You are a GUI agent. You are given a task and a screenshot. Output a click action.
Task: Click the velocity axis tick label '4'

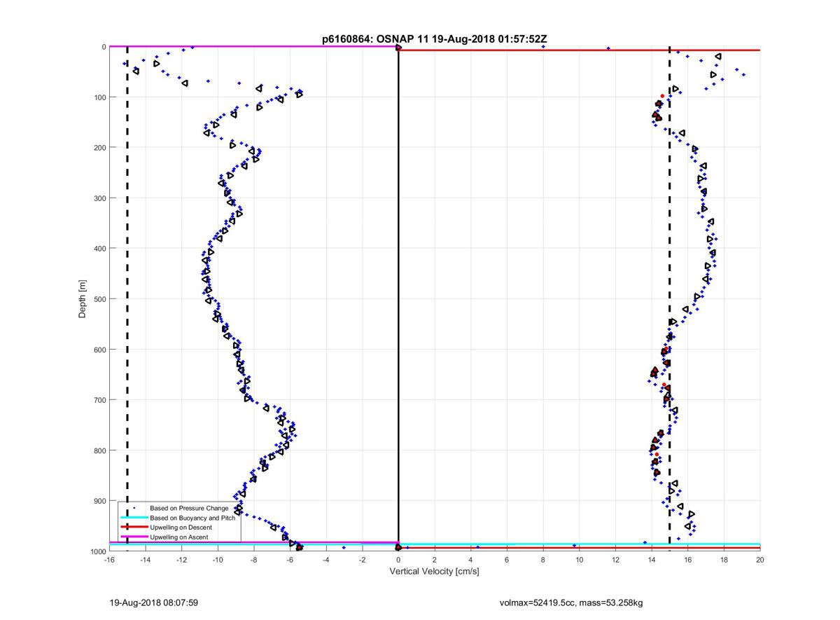(x=470, y=560)
